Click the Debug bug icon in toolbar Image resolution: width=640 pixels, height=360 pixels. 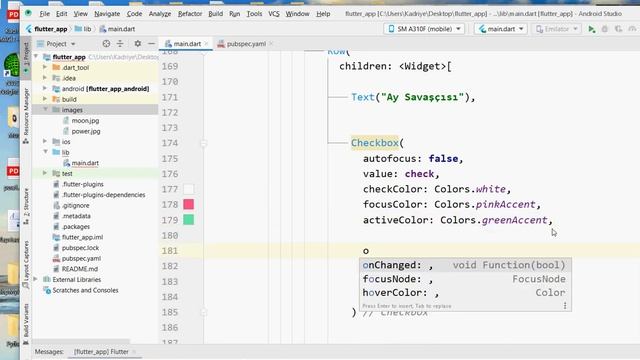pos(605,29)
